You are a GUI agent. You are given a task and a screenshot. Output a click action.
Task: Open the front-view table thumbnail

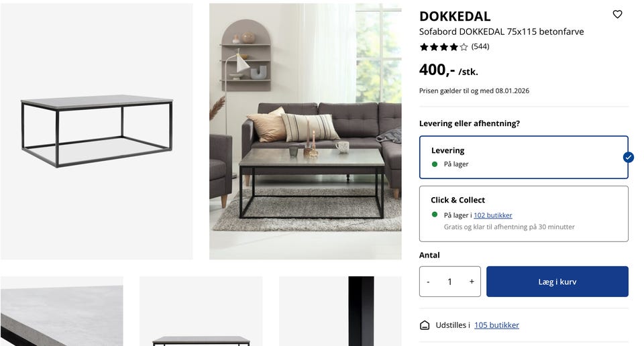[201, 311]
